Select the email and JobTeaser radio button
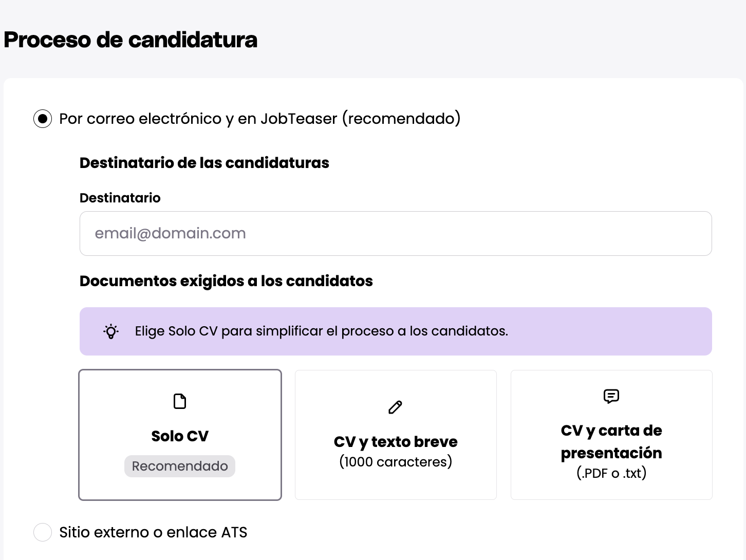 (x=43, y=119)
